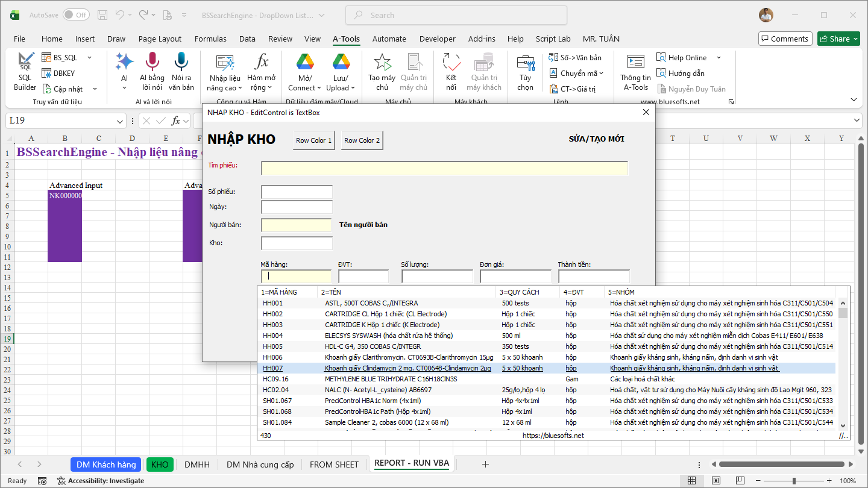Switch to DM Nhà cung cấp sheet
868x488 pixels.
pyautogui.click(x=260, y=465)
